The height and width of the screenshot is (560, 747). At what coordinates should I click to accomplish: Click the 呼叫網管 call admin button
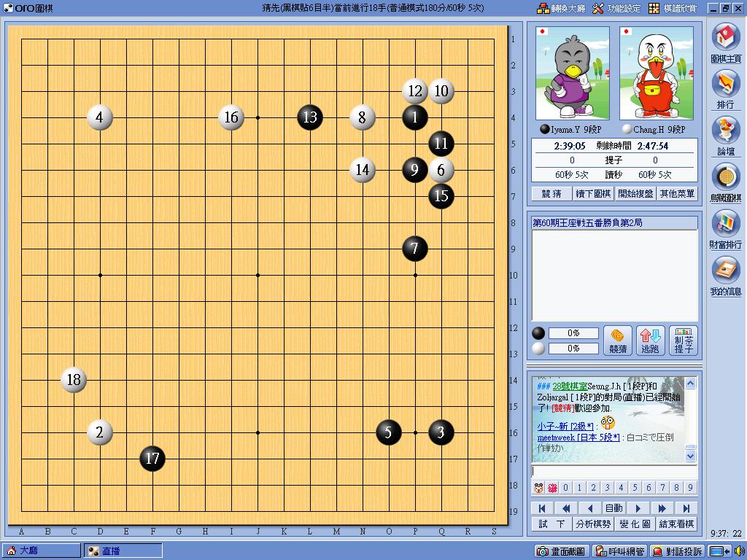point(621,551)
